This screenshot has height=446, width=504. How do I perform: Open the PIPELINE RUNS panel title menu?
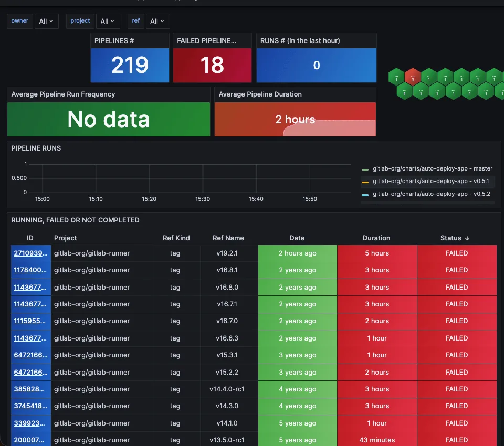[36, 148]
